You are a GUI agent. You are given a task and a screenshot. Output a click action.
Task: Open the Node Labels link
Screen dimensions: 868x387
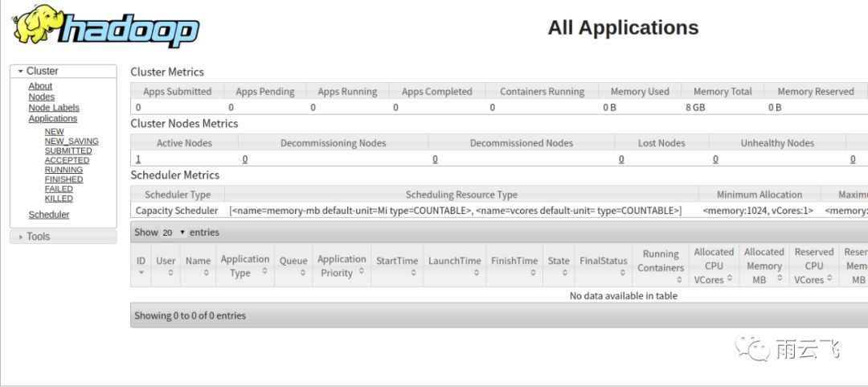point(54,108)
